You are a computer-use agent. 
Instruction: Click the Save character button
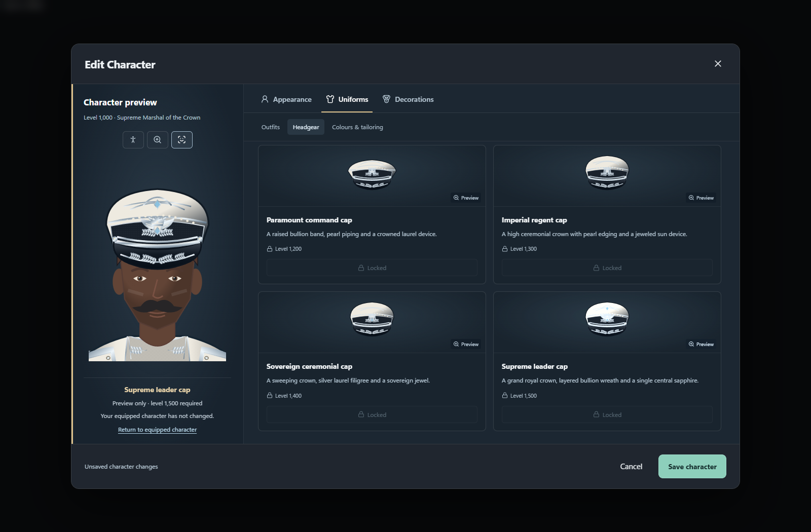[x=692, y=467]
